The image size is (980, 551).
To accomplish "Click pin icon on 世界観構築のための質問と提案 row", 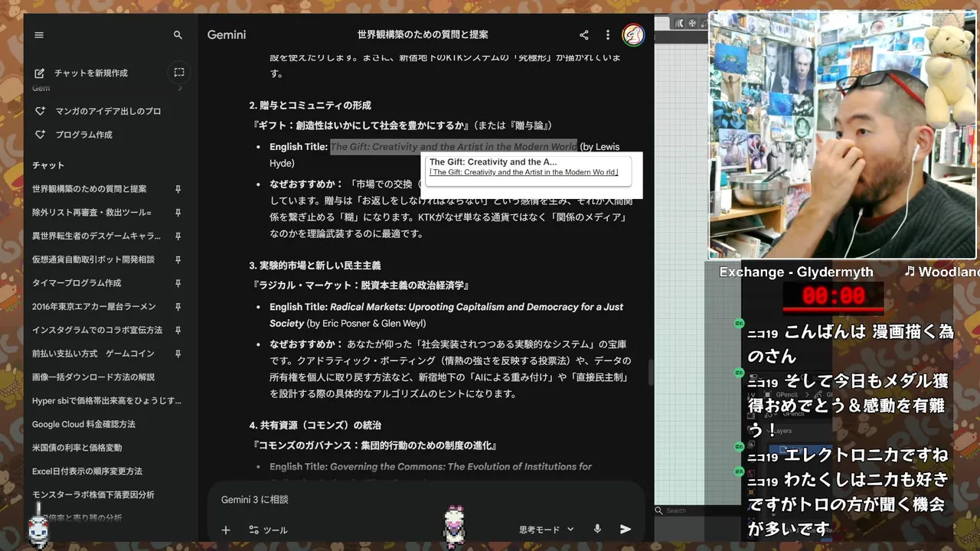I will [178, 189].
